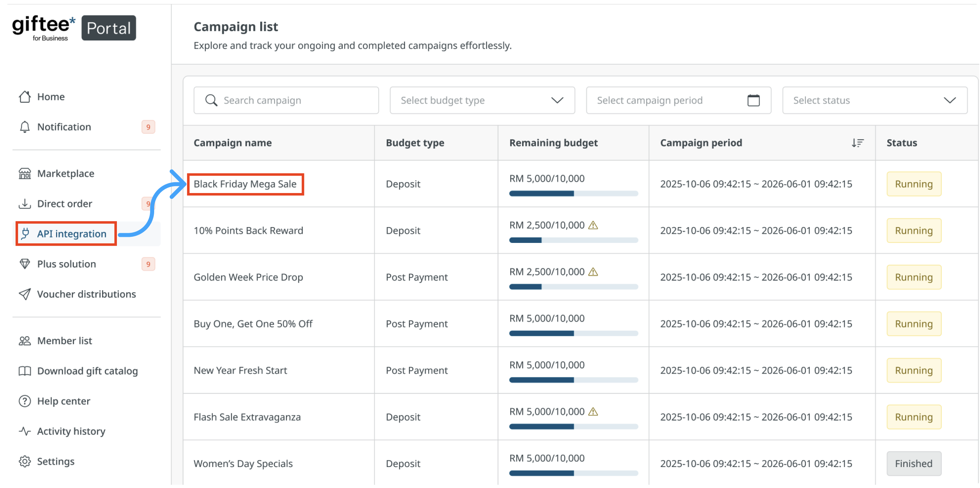980x488 pixels.
Task: Open Settings gear icon
Action: [x=25, y=462]
